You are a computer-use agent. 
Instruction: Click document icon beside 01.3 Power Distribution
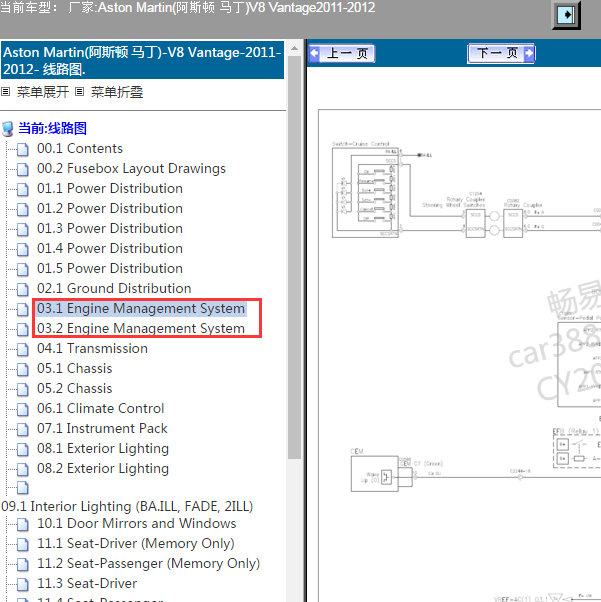[x=23, y=229]
